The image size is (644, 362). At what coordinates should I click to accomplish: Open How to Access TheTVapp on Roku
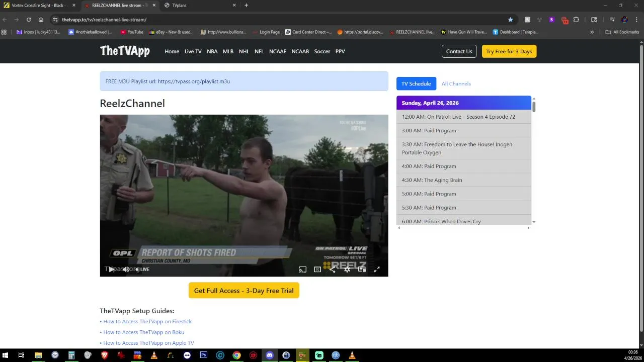point(144,332)
